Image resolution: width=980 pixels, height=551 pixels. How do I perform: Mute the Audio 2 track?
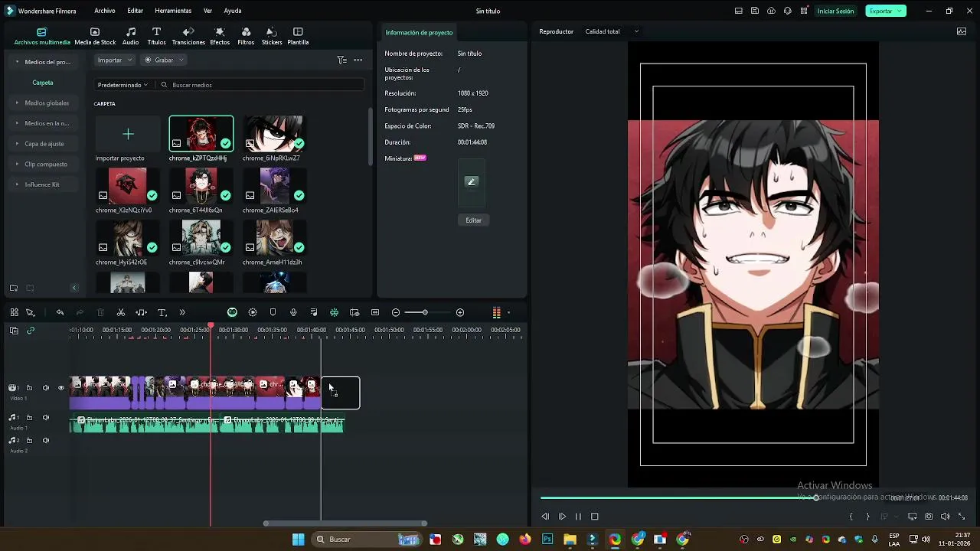pos(45,441)
